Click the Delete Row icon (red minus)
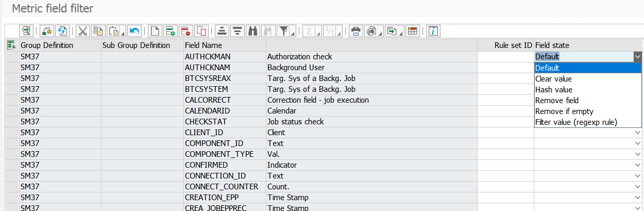Screen dimensions: 644x211 coord(186,31)
